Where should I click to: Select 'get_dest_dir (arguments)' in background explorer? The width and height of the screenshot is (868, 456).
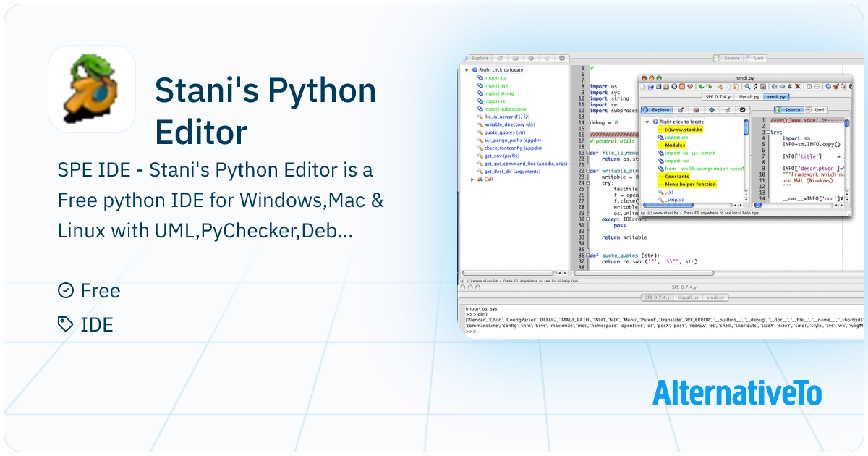point(512,172)
